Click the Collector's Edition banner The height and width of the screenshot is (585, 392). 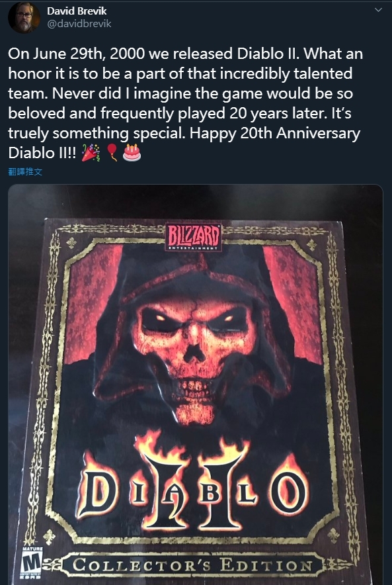(192, 564)
